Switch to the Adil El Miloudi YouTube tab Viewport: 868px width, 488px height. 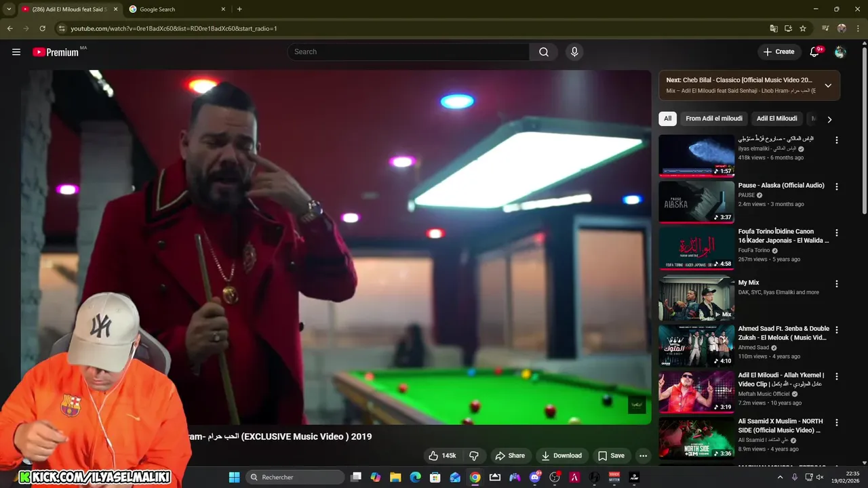[x=70, y=9]
